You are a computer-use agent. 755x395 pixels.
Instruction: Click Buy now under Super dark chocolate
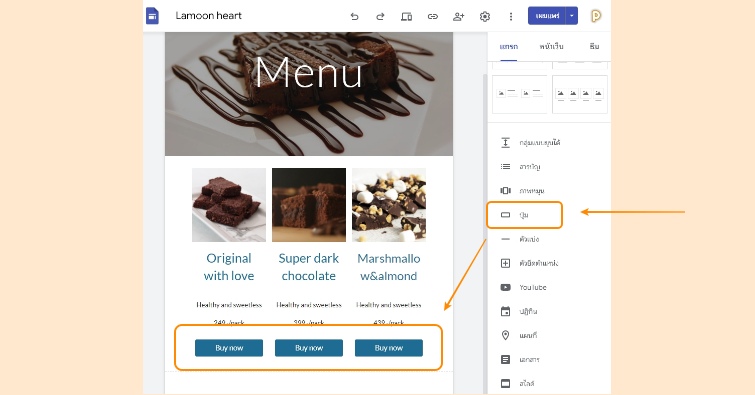click(x=309, y=348)
